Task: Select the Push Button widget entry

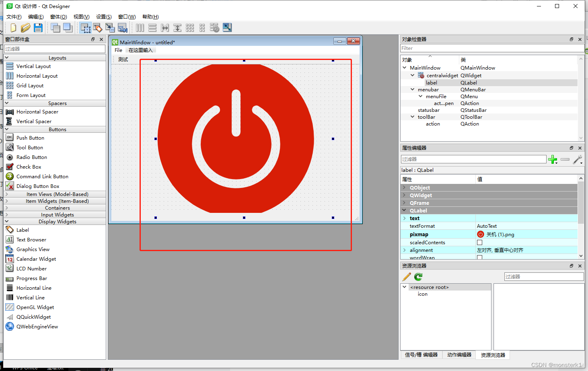Action: [x=30, y=137]
